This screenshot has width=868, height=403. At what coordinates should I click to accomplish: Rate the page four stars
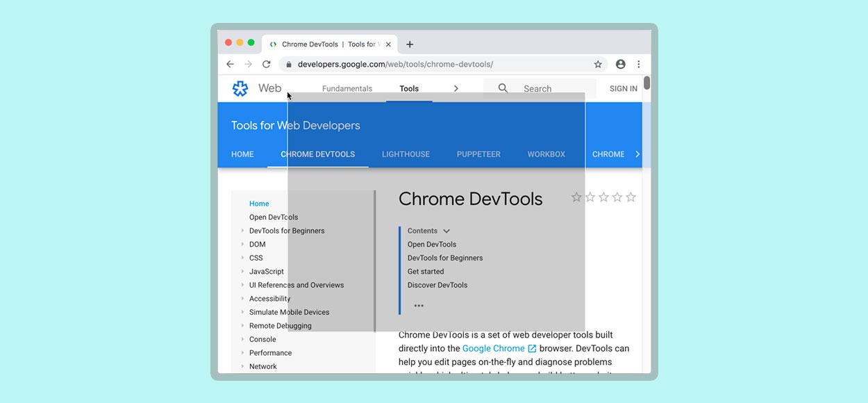point(617,197)
